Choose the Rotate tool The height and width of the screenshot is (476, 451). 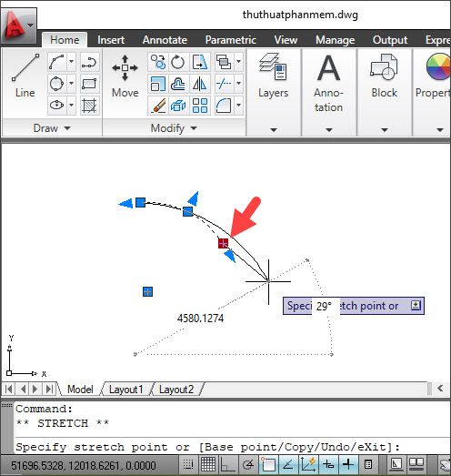(178, 62)
